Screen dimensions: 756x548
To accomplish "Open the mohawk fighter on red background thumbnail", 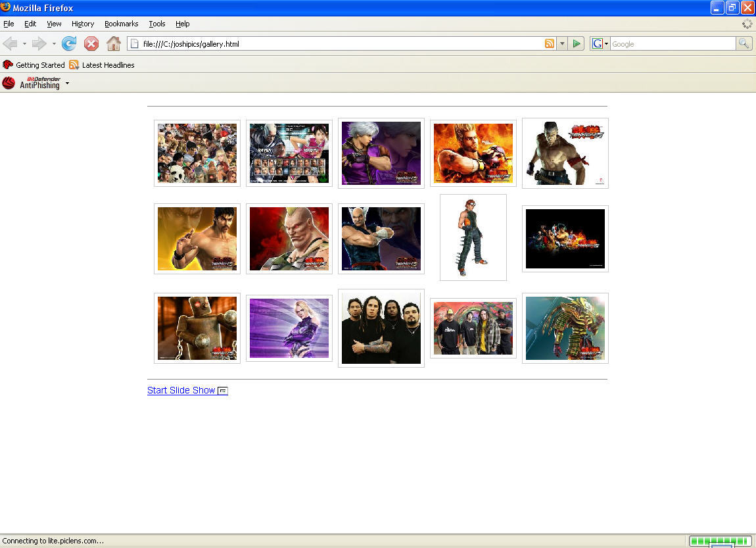I will [x=289, y=239].
